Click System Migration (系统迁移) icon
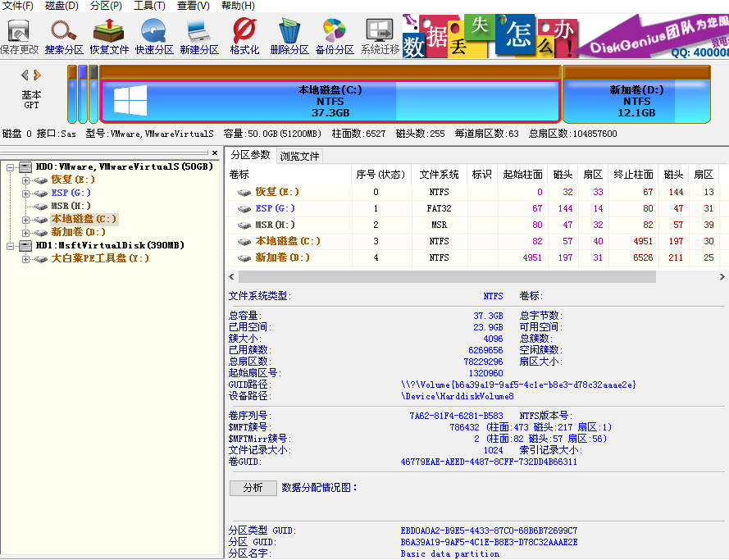Screen dimensions: 729x560 point(380,36)
